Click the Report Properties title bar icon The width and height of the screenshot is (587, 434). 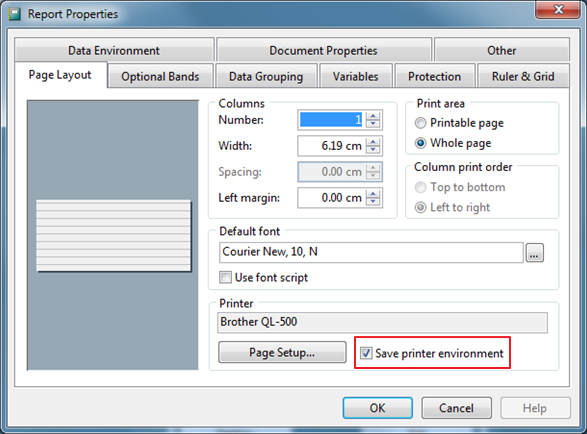15,14
